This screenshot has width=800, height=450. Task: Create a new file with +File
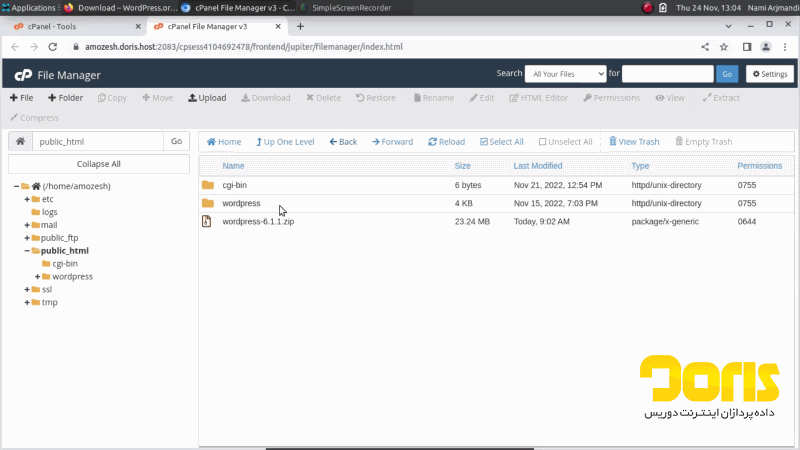click(21, 98)
